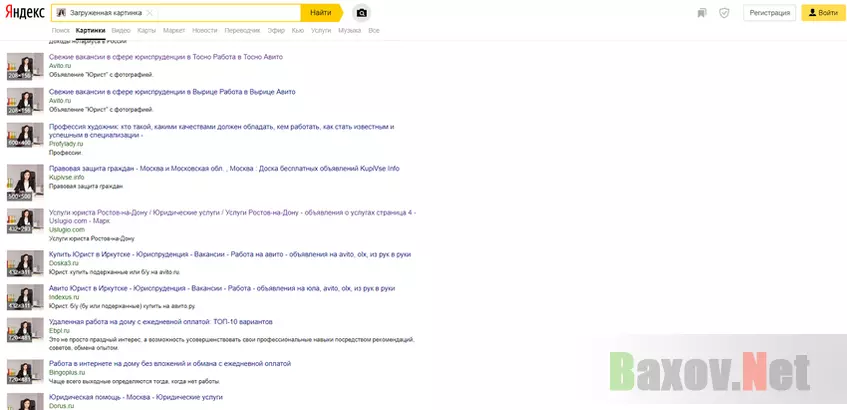Click the Регистрация button
This screenshot has width=847, height=410.
click(769, 12)
